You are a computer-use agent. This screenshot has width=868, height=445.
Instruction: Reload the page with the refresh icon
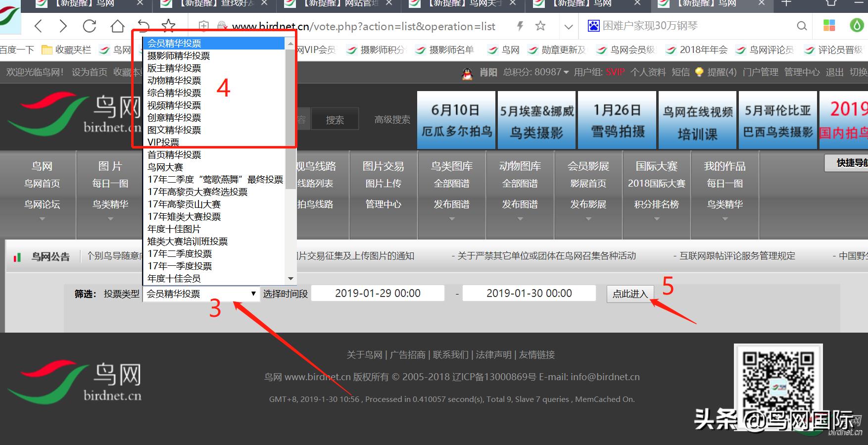(90, 26)
